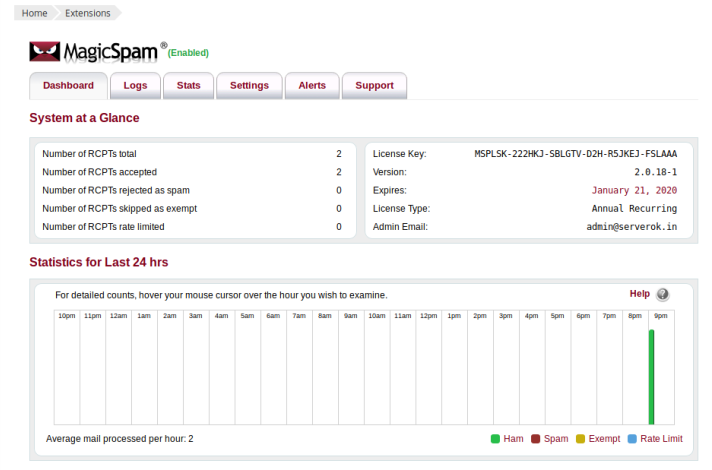Click the MagicSpam logo icon

coord(44,51)
